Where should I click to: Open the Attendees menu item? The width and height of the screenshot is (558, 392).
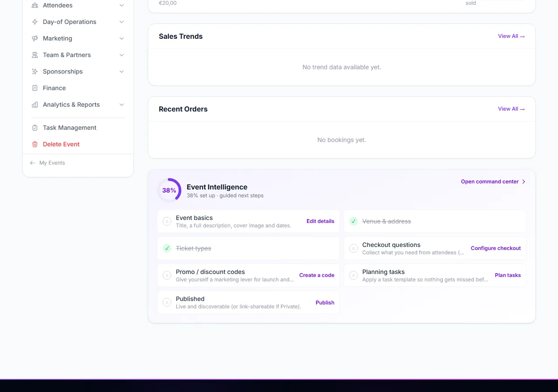[x=78, y=5]
